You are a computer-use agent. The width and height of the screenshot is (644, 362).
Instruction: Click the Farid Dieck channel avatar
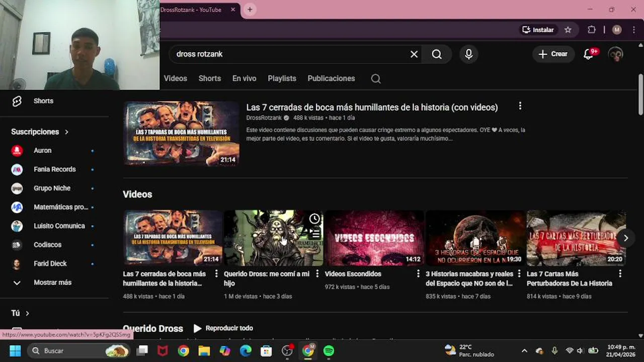point(17,263)
